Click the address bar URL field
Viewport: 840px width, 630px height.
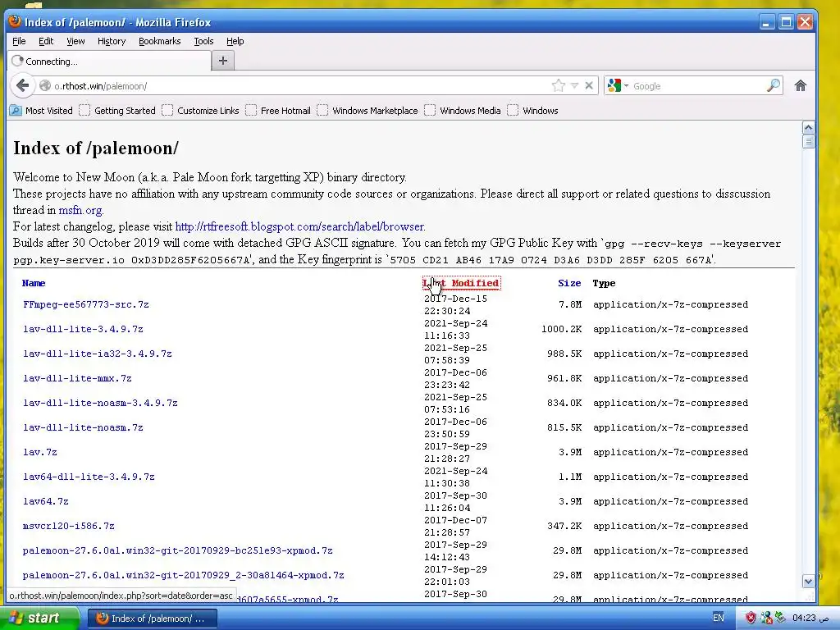pyautogui.click(x=300, y=85)
